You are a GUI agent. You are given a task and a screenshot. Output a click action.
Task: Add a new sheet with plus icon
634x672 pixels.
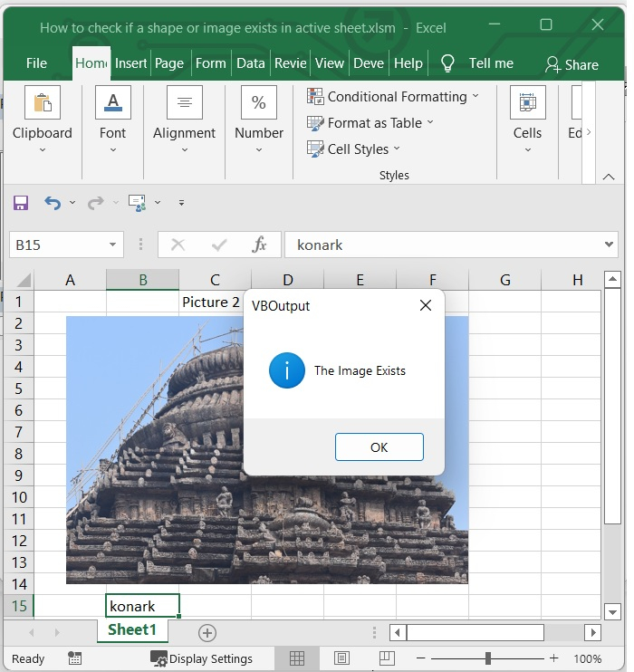[x=207, y=633]
